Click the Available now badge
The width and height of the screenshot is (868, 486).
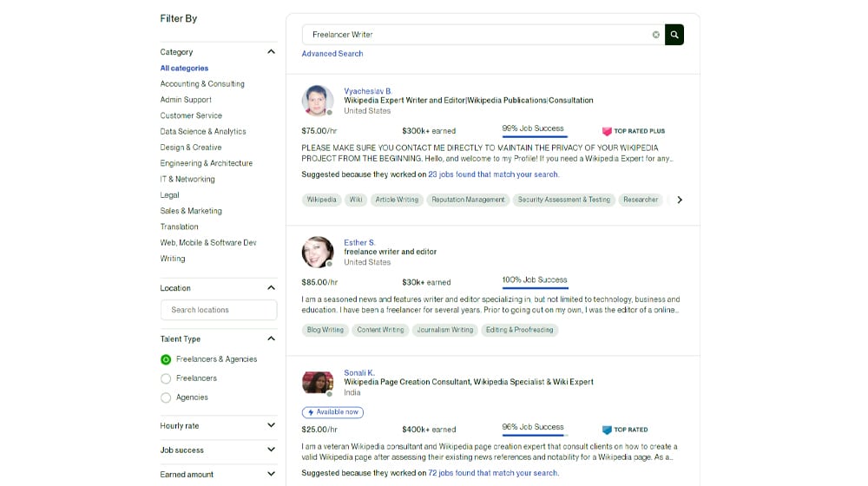(x=332, y=412)
